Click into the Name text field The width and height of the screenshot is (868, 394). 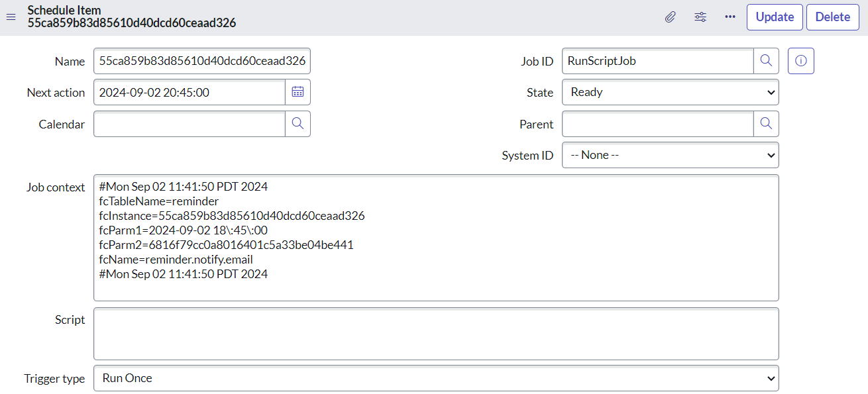click(x=201, y=61)
